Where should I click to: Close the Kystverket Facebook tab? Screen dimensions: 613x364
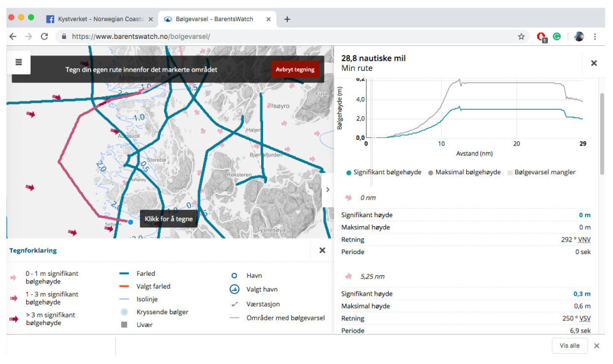[151, 19]
